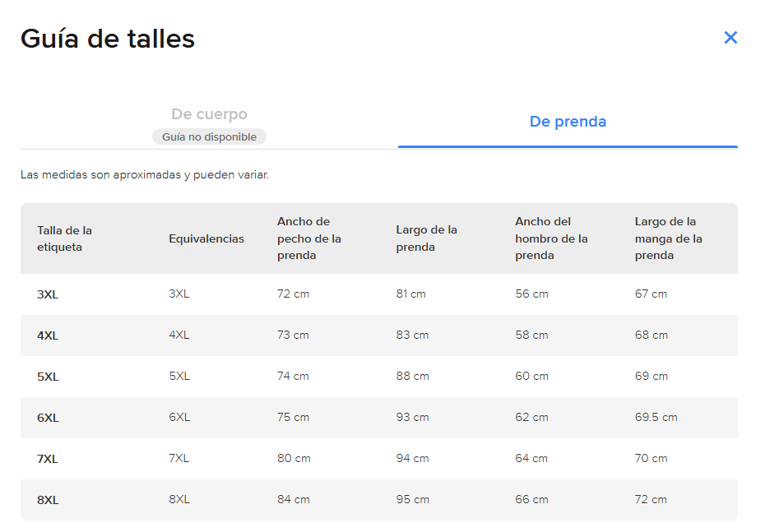Click the 84 cm chest width cell

click(x=293, y=500)
